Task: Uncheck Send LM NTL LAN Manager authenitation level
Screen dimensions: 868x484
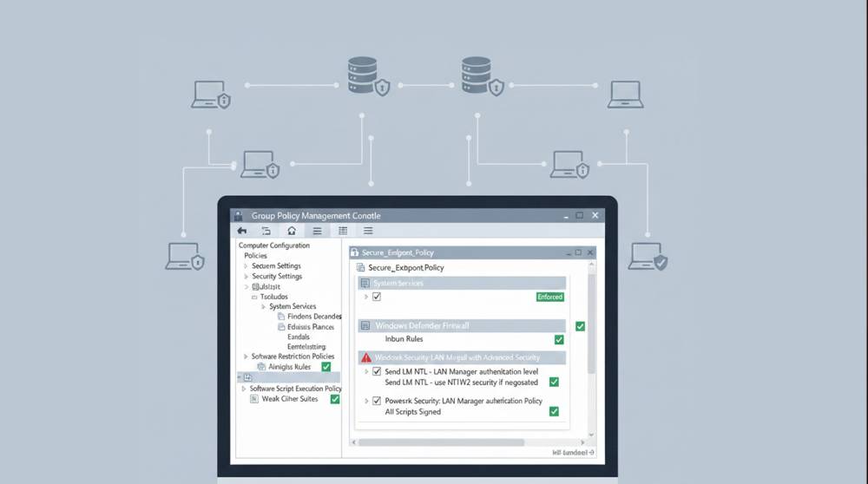Action: (377, 372)
